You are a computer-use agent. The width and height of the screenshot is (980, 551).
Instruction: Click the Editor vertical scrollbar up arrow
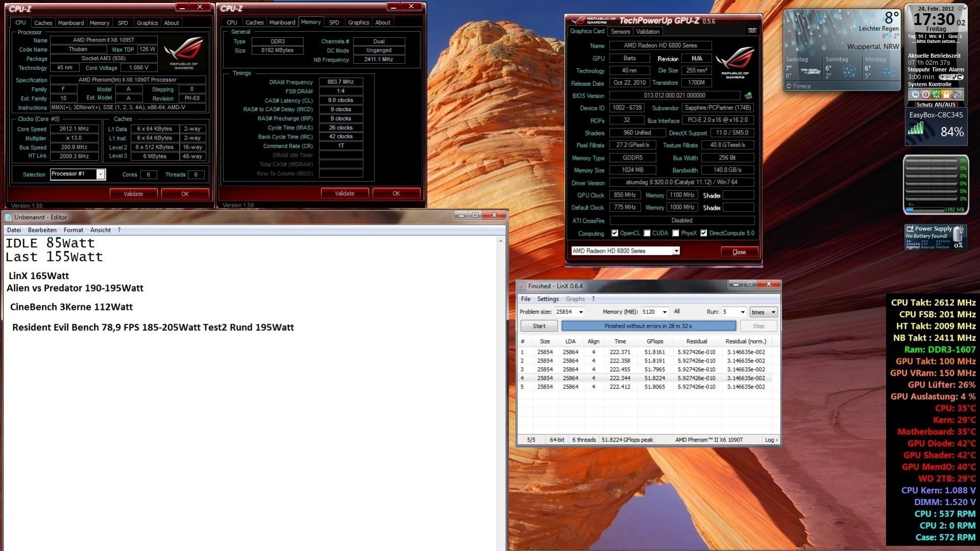(500, 241)
